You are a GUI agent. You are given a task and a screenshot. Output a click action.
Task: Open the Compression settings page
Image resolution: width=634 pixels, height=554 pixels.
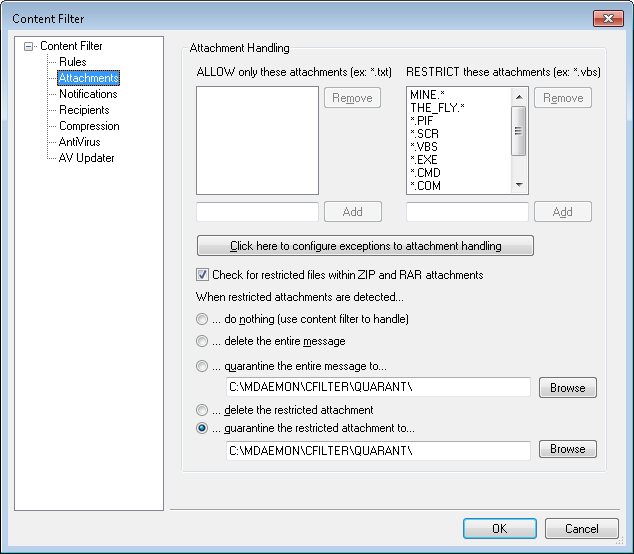(89, 126)
